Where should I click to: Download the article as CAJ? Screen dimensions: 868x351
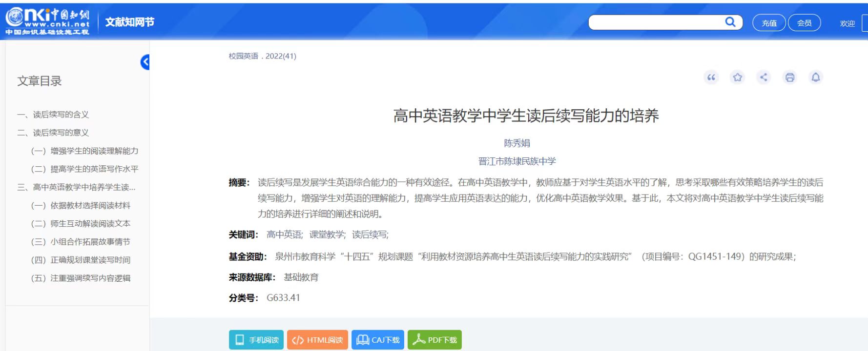378,340
